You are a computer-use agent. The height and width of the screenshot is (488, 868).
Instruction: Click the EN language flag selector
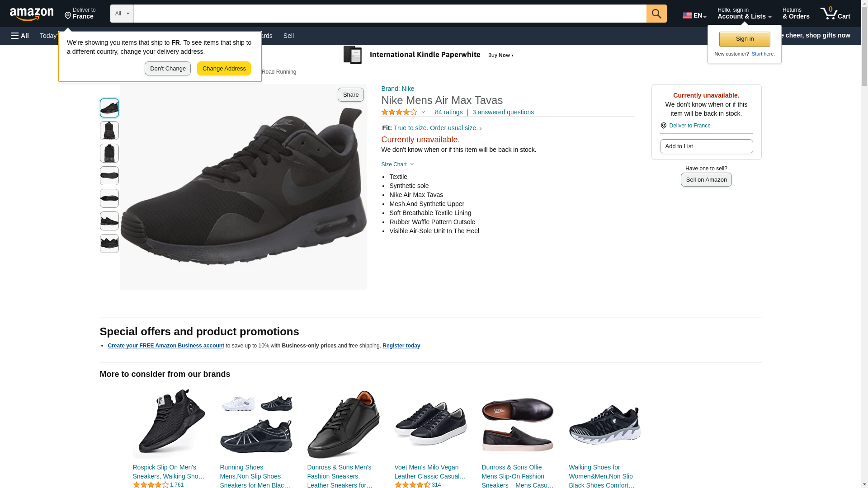pyautogui.click(x=694, y=15)
